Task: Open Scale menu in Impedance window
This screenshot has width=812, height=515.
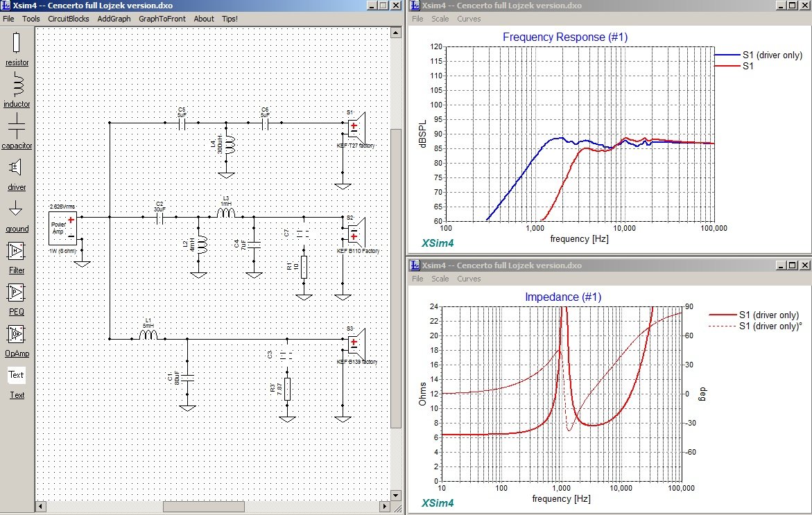Action: tap(440, 279)
